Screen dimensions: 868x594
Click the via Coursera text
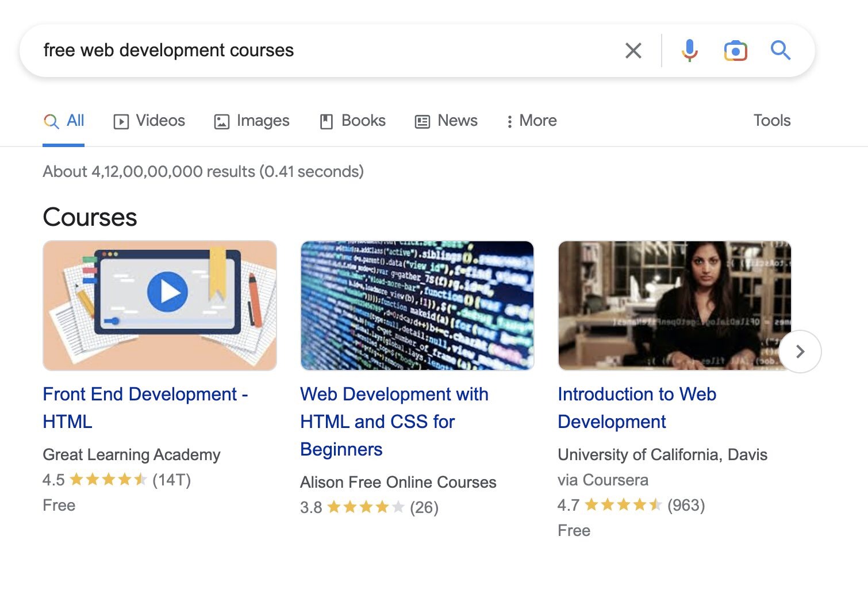pyautogui.click(x=603, y=480)
